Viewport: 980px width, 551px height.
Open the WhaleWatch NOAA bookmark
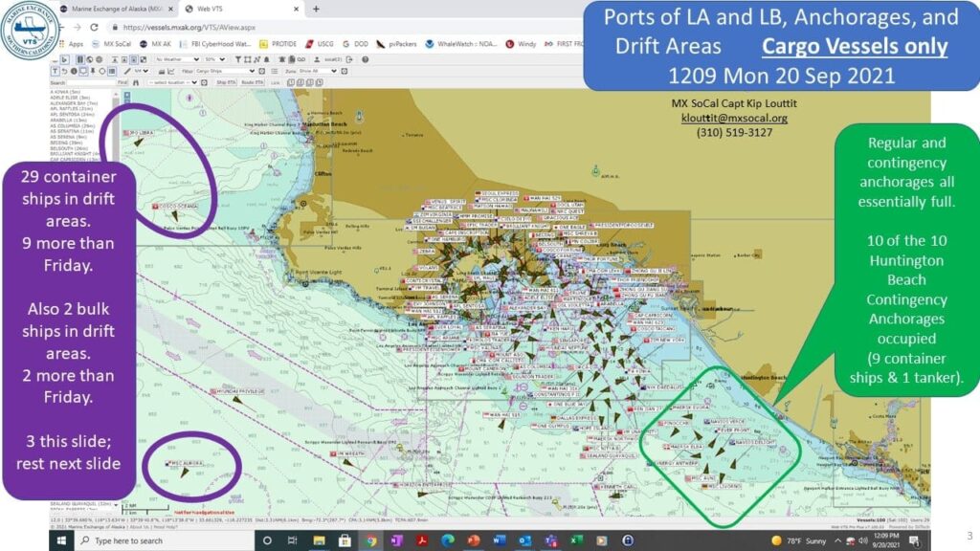click(461, 44)
